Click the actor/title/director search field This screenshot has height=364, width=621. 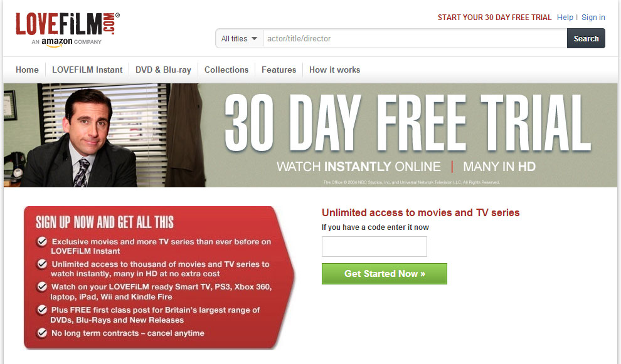click(x=415, y=38)
